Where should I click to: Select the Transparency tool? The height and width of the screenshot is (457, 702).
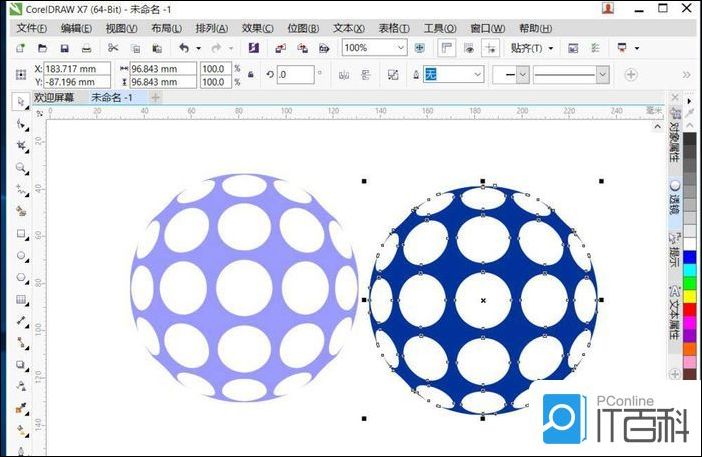coord(21,386)
